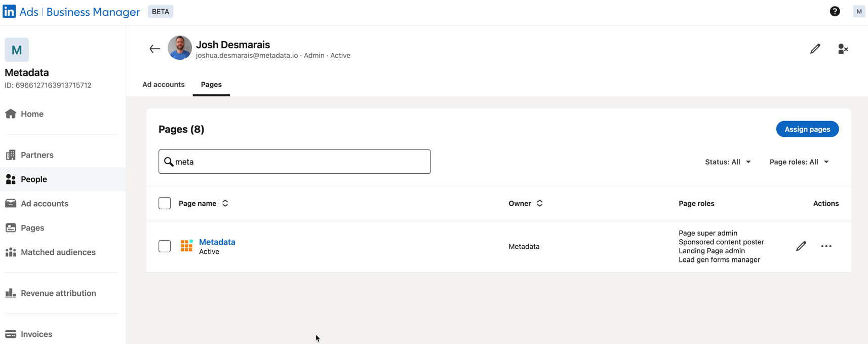The height and width of the screenshot is (344, 868).
Task: Click the back arrow next to Josh Desmarais
Action: coord(154,49)
